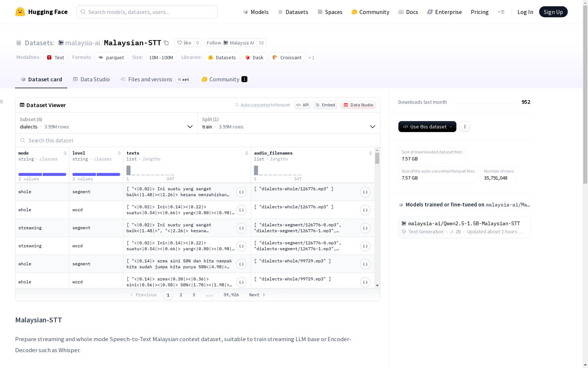Open the Subset dialects dropdown

(x=106, y=123)
